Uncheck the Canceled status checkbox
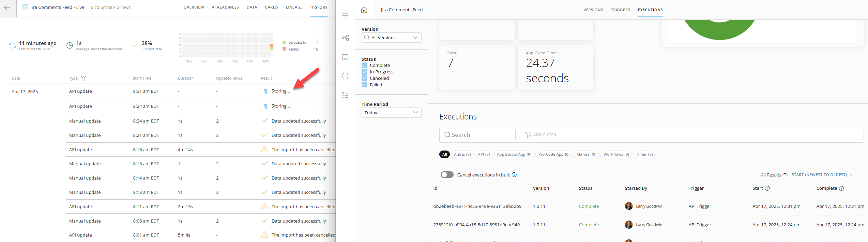This screenshot has width=868, height=242. pyautogui.click(x=365, y=79)
